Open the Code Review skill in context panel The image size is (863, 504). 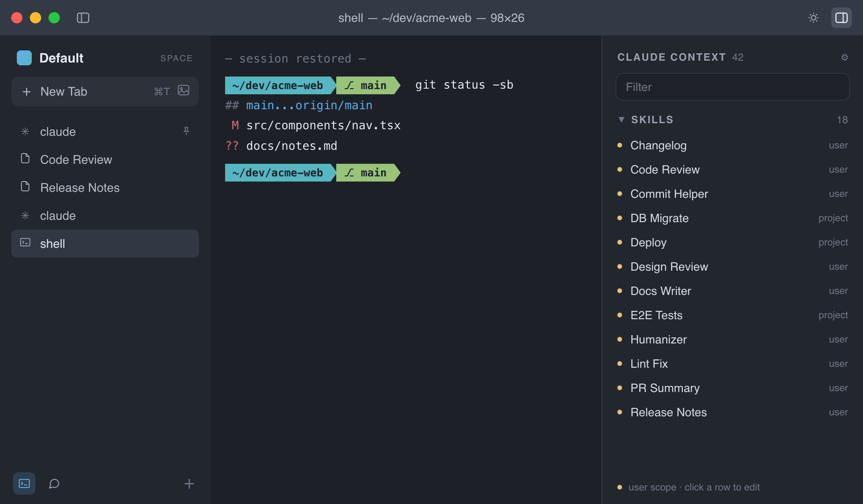point(732,170)
